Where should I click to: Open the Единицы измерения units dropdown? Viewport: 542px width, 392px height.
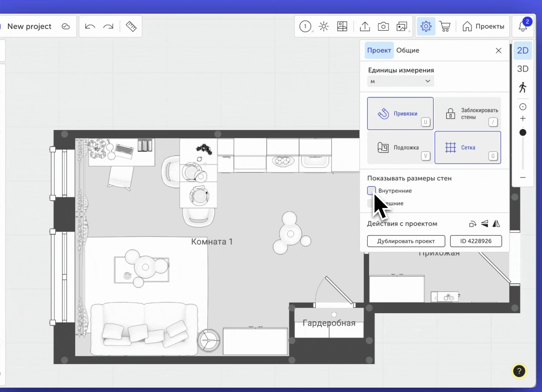coord(400,81)
